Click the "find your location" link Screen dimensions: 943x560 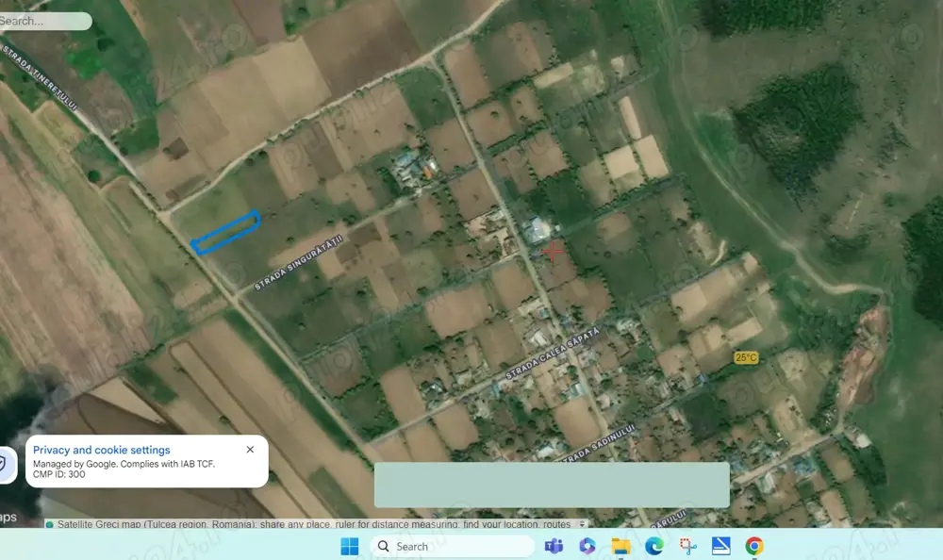[497, 525]
